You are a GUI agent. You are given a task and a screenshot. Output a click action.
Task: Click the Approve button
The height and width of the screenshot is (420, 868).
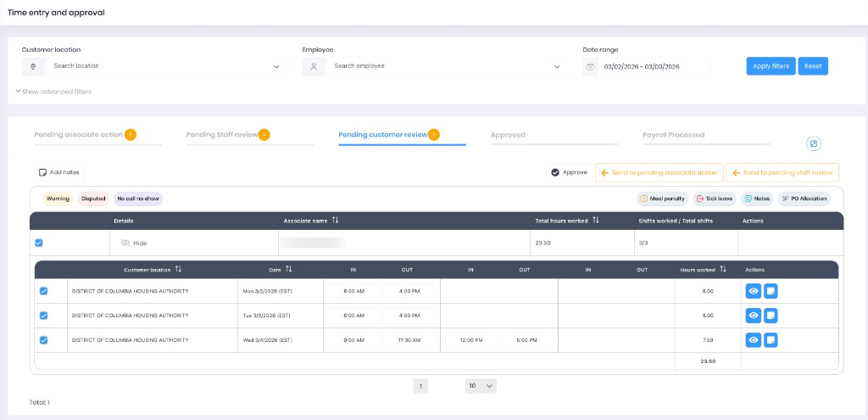pos(569,172)
